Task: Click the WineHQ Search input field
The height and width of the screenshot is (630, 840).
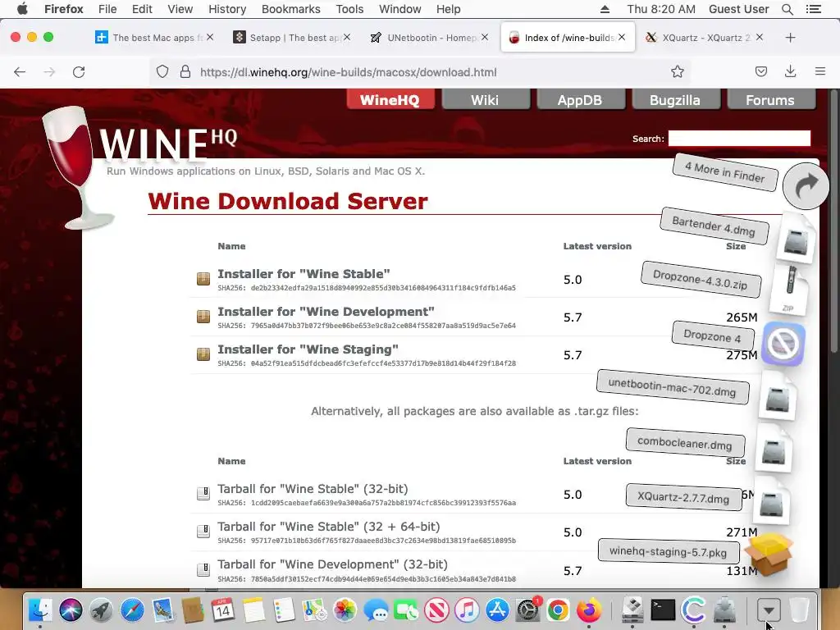Action: coord(739,138)
